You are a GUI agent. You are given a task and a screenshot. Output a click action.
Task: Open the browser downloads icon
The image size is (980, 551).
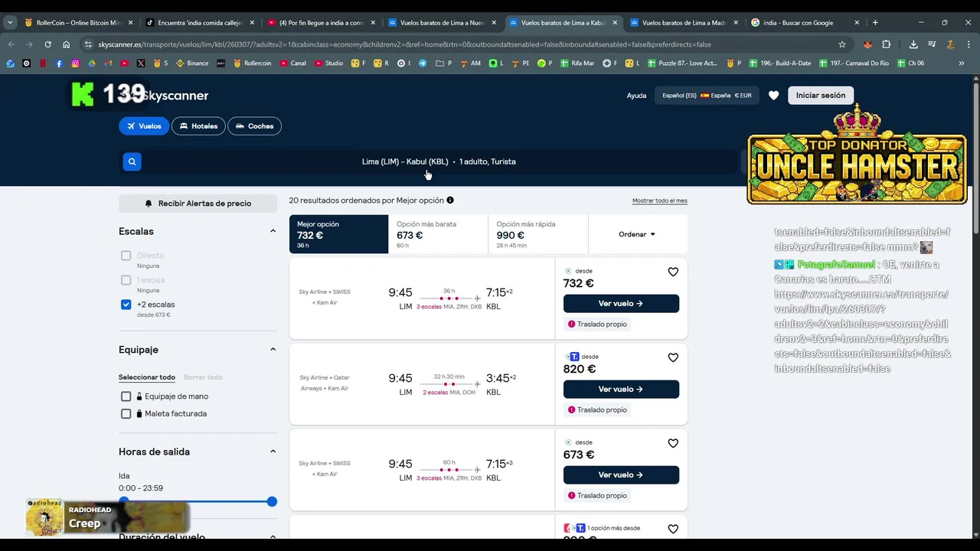913,44
